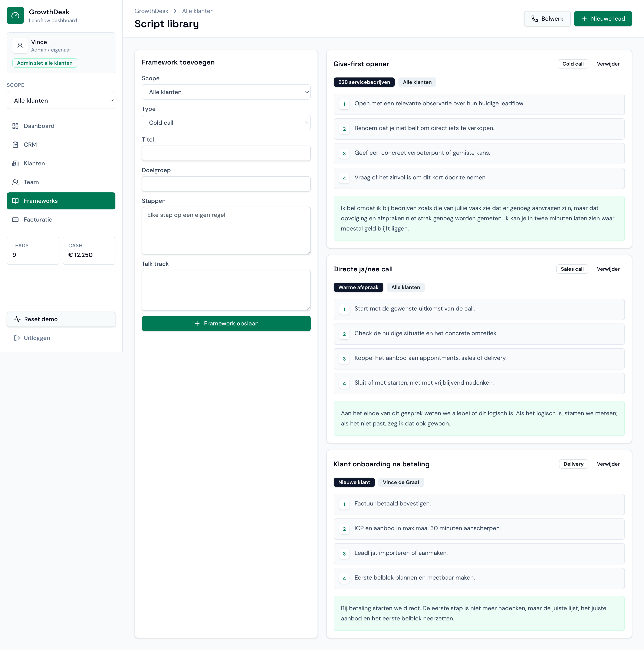Click the Uitloggen exit icon

point(17,338)
